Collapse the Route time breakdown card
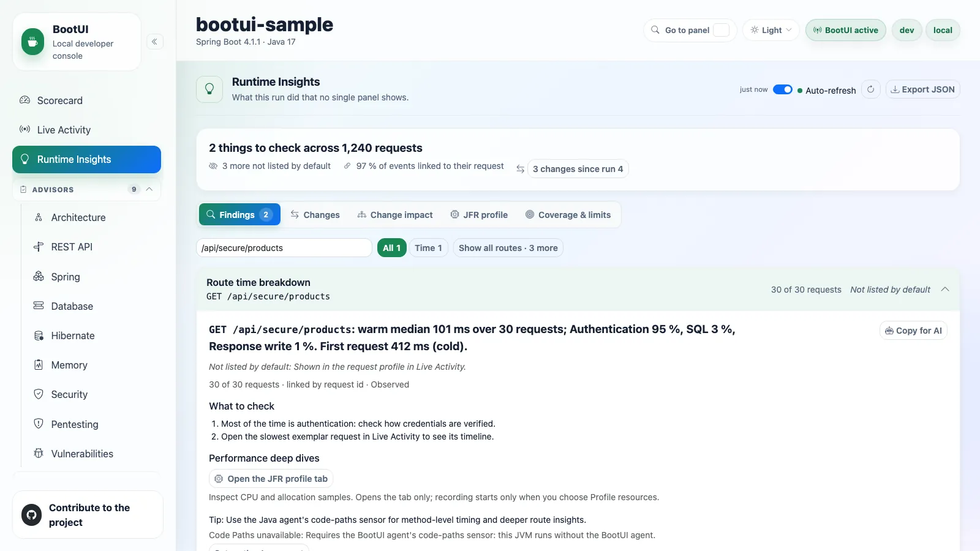980x551 pixels. (945, 290)
